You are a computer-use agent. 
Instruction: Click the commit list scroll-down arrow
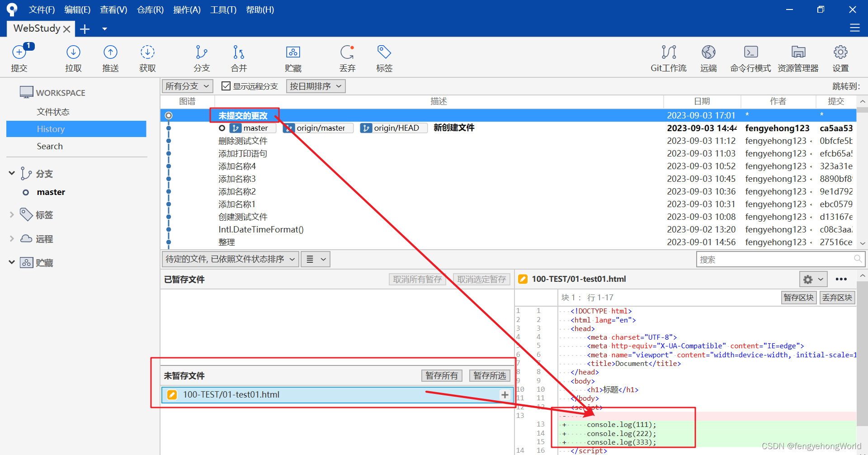pos(863,243)
